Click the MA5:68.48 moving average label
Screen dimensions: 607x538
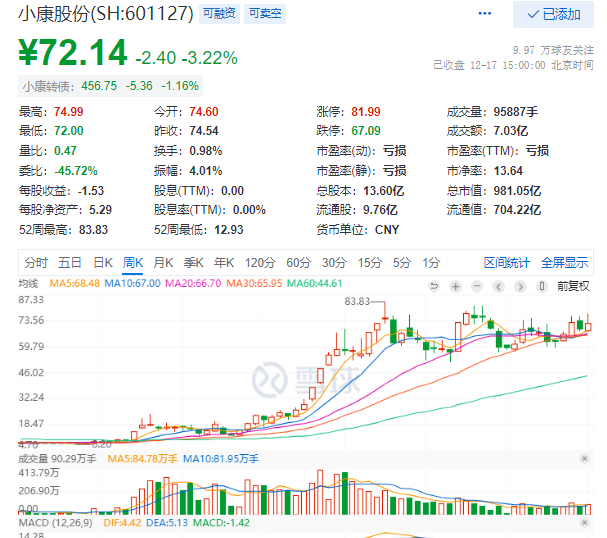tap(75, 283)
